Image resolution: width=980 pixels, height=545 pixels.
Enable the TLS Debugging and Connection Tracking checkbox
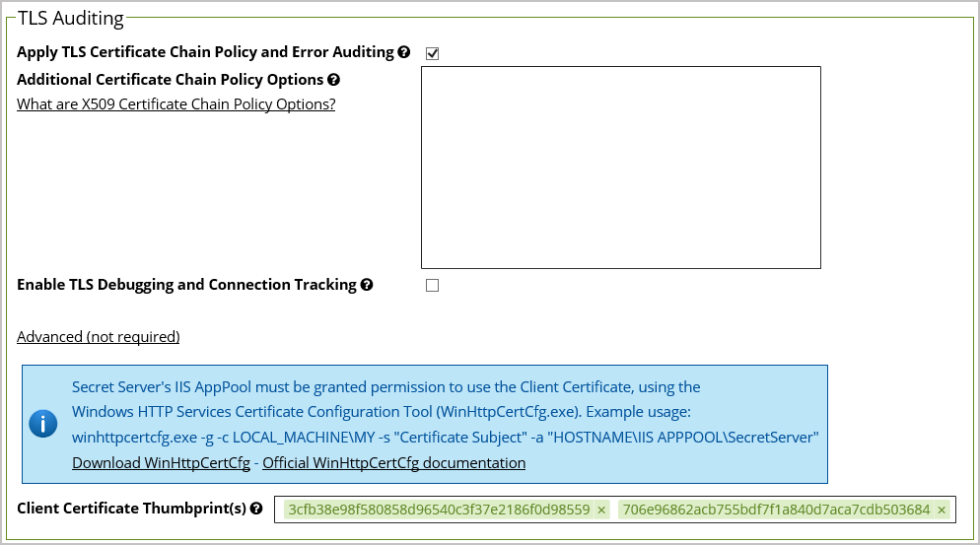point(432,286)
